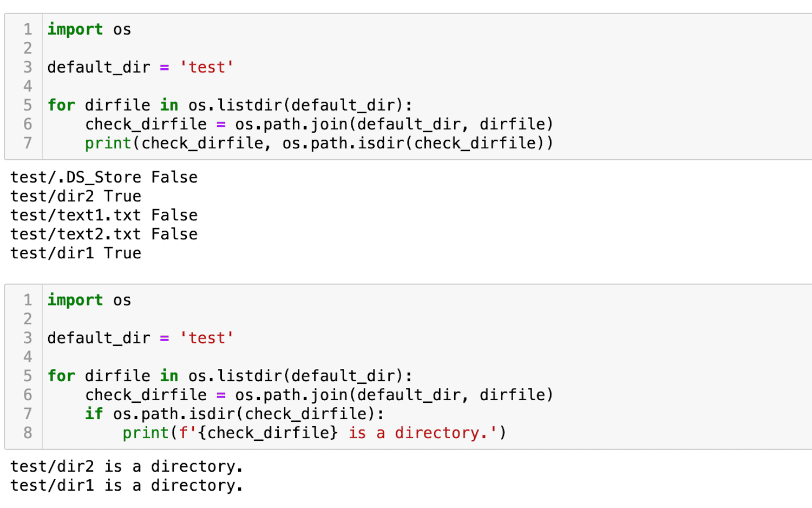Image resolution: width=812 pixels, height=508 pixels.
Task: Click output line 'test/.DS_Store False'
Action: coord(104,177)
